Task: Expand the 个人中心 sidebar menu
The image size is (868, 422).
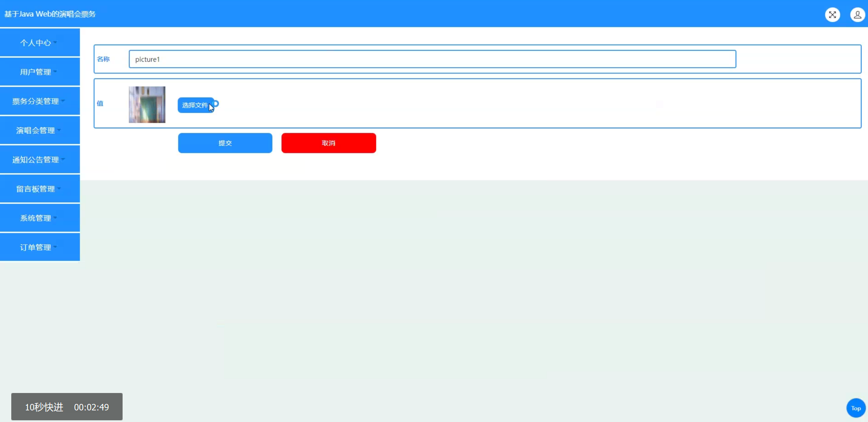Action: tap(40, 43)
